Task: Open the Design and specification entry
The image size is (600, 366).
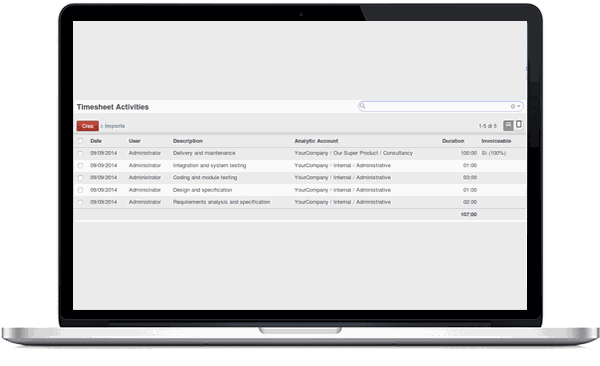Action: [202, 190]
